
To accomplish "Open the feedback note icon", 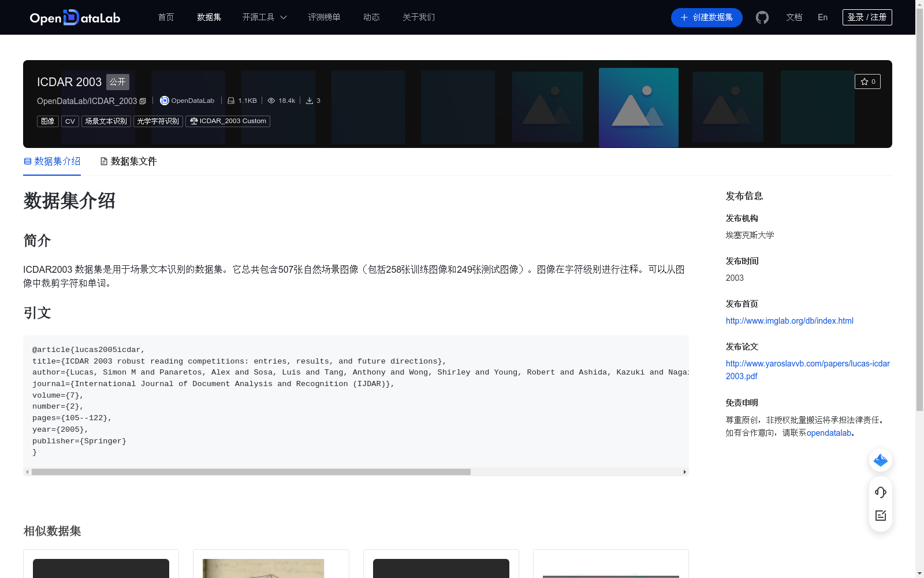I will point(881,516).
